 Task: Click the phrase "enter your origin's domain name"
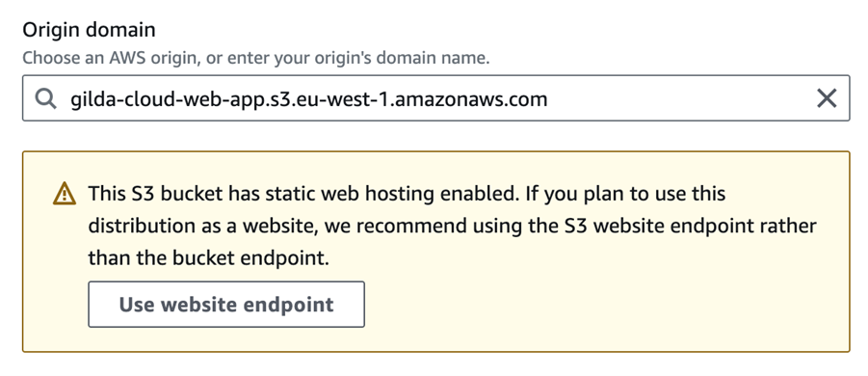click(347, 58)
